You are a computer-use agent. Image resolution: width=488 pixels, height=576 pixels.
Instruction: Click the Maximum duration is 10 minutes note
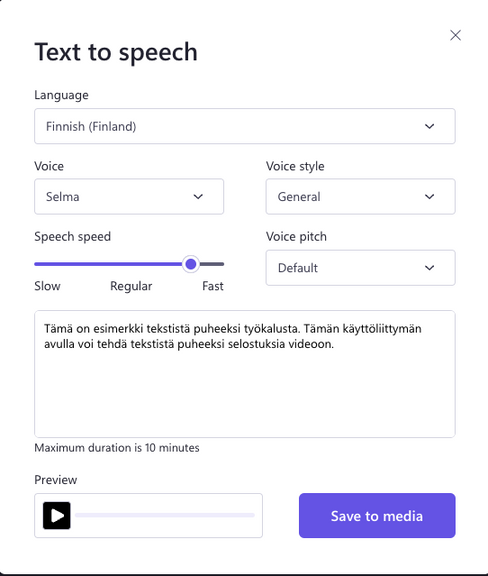[117, 448]
